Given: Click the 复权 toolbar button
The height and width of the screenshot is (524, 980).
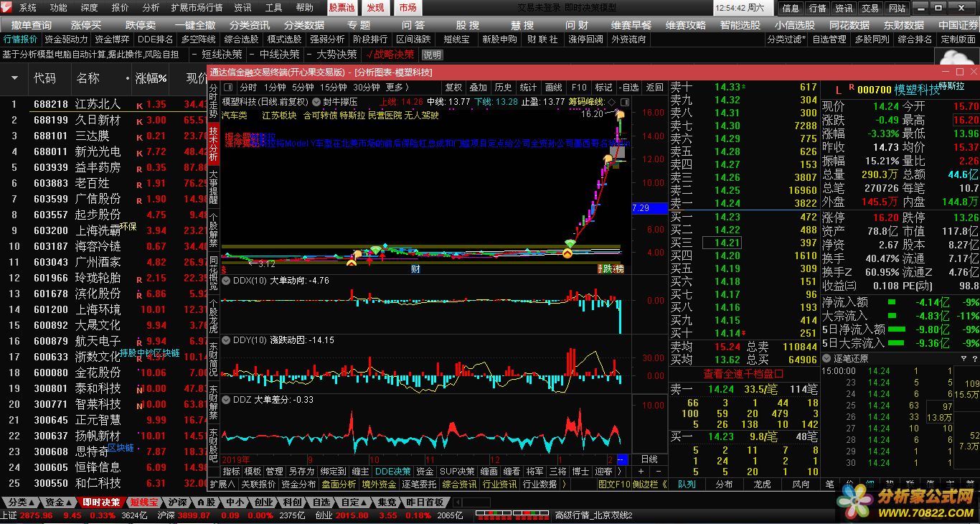Looking at the screenshot, I should tap(453, 88).
